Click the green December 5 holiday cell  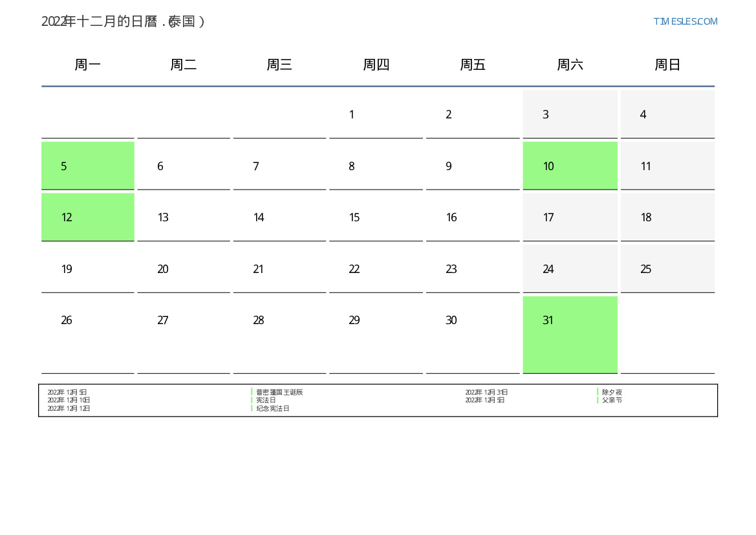87,166
